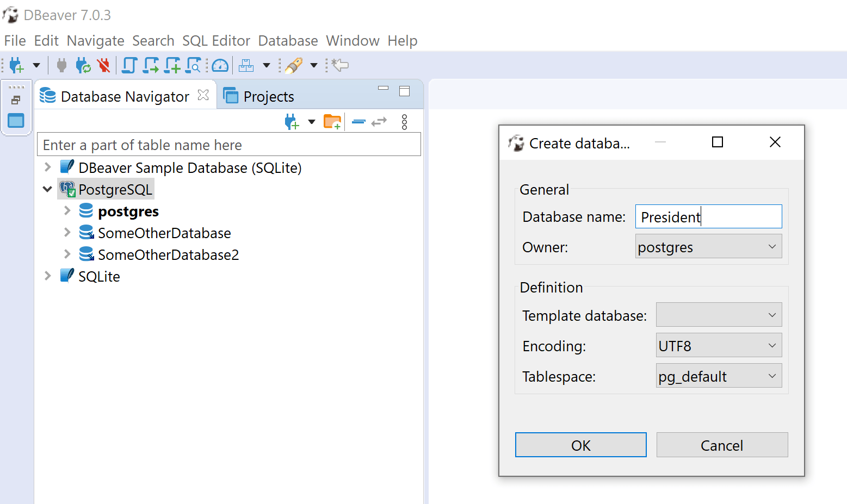Screen dimensions: 847x504
Task: Collapse the PostgreSQL connection node
Action: pos(47,189)
